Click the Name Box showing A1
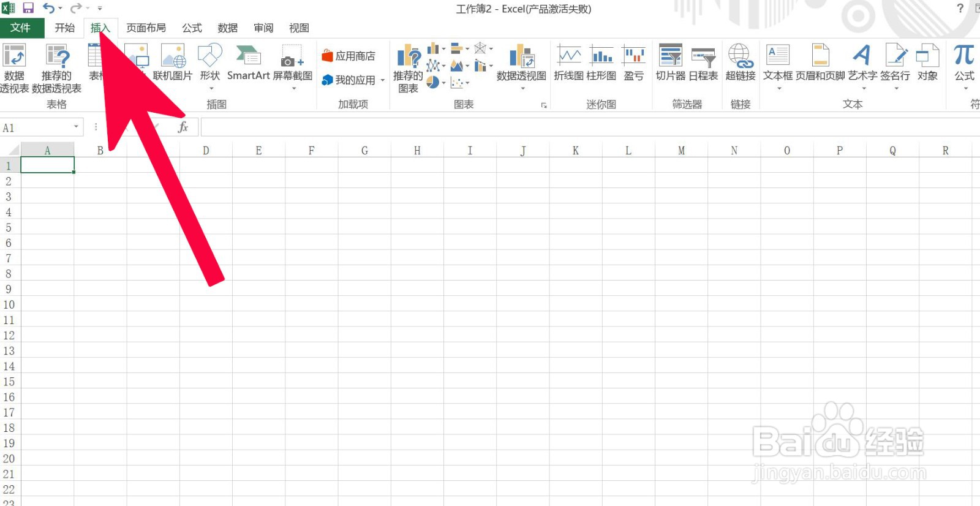This screenshot has height=506, width=980. [x=36, y=127]
